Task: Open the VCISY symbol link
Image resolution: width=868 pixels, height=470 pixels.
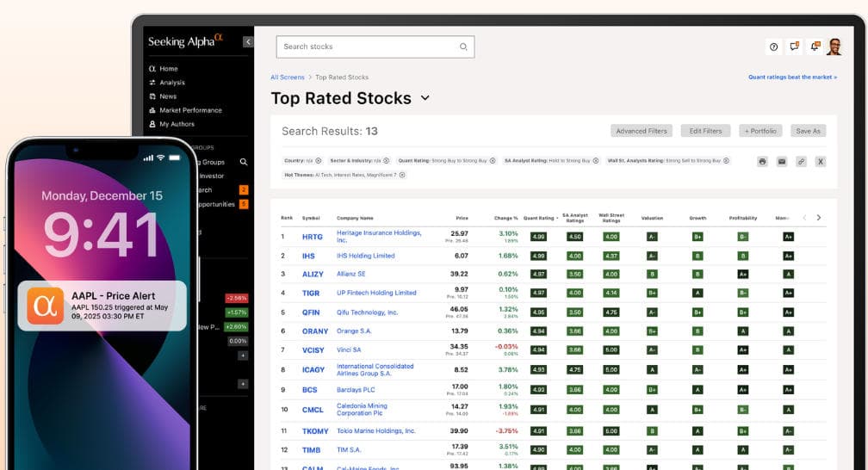Action: [313, 350]
